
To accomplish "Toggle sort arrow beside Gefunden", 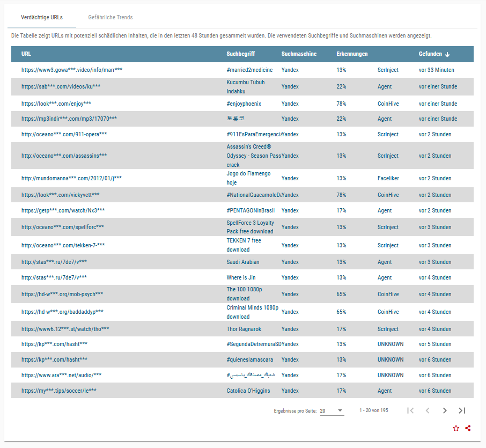I will click(x=447, y=54).
